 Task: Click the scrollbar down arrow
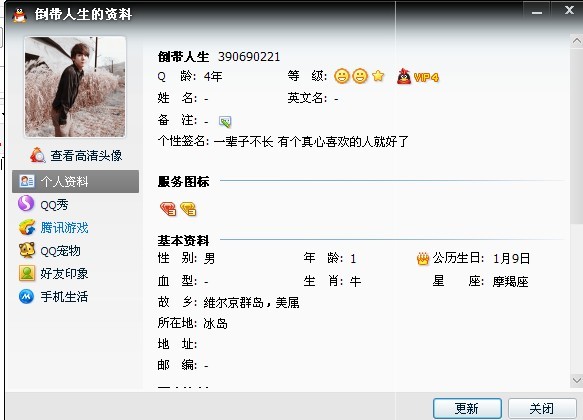(576, 380)
